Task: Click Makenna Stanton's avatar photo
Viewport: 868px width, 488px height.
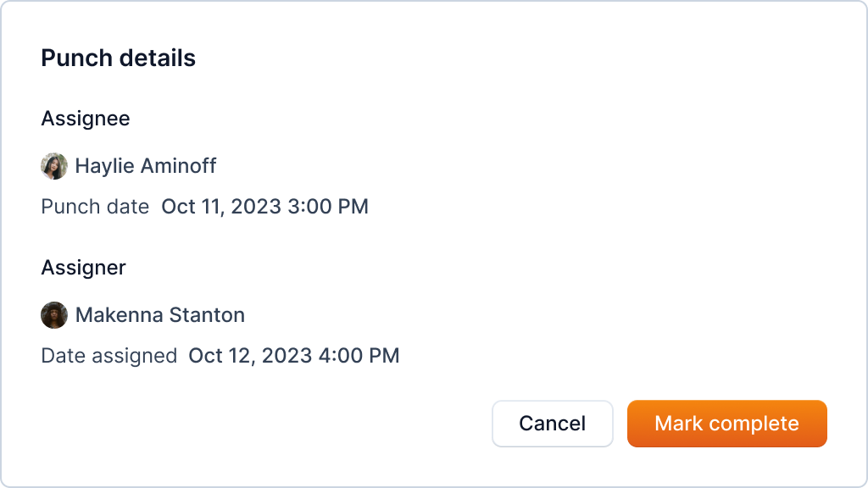Action: (x=54, y=315)
